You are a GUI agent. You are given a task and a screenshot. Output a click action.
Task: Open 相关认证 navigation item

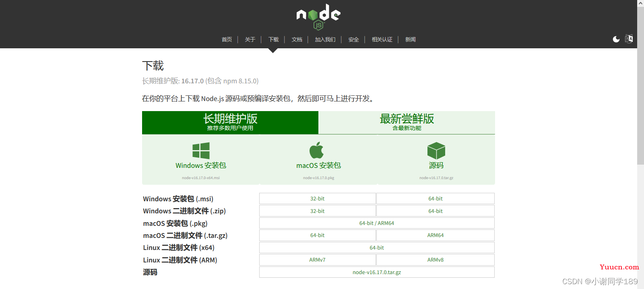(x=382, y=39)
